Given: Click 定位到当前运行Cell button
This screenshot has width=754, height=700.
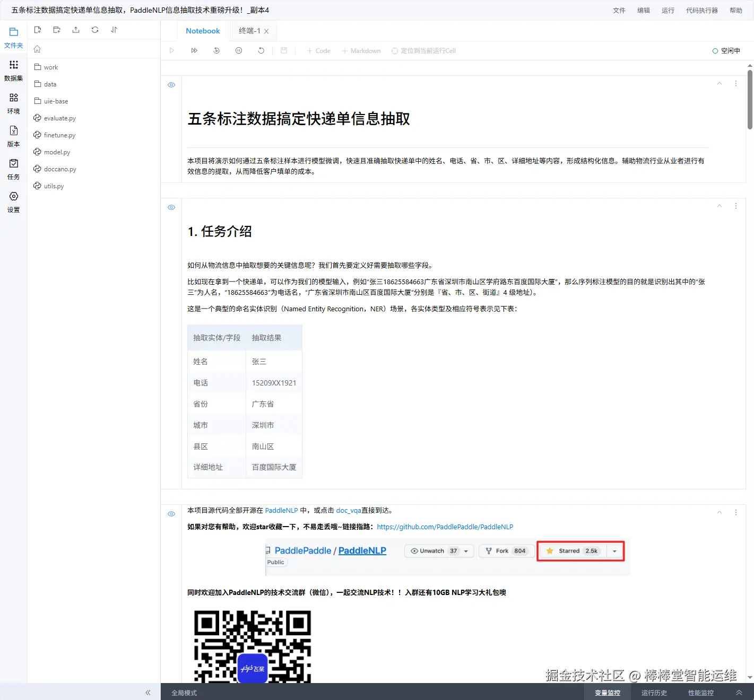Looking at the screenshot, I should click(423, 50).
